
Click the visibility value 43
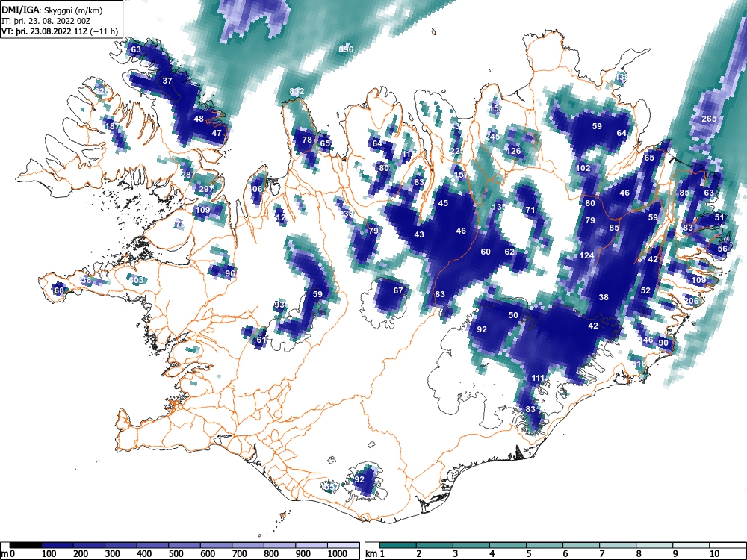pyautogui.click(x=419, y=234)
